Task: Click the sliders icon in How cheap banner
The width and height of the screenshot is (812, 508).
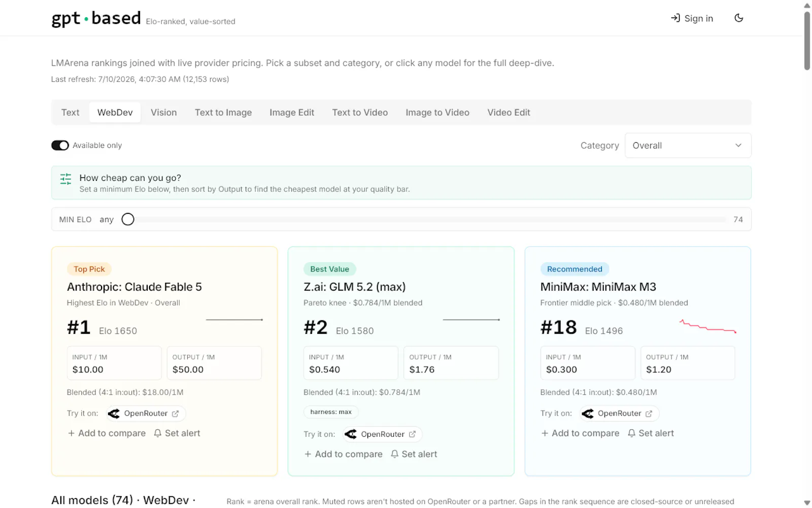Action: pos(65,179)
